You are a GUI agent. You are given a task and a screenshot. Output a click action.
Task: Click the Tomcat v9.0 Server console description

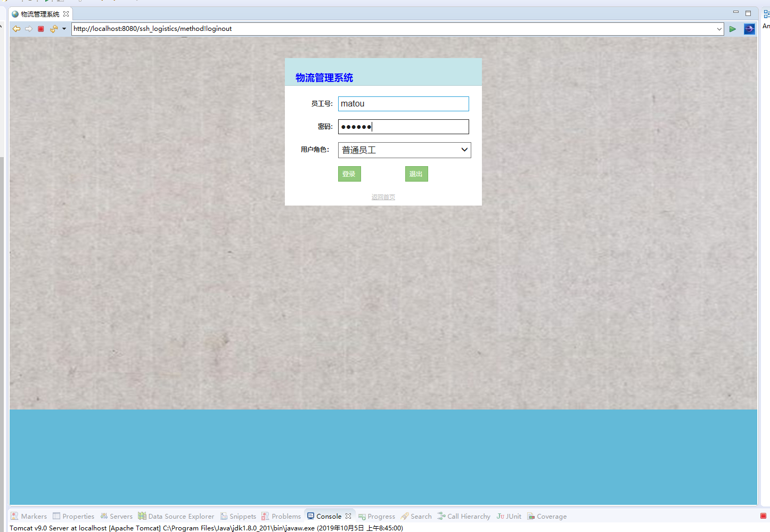point(207,528)
